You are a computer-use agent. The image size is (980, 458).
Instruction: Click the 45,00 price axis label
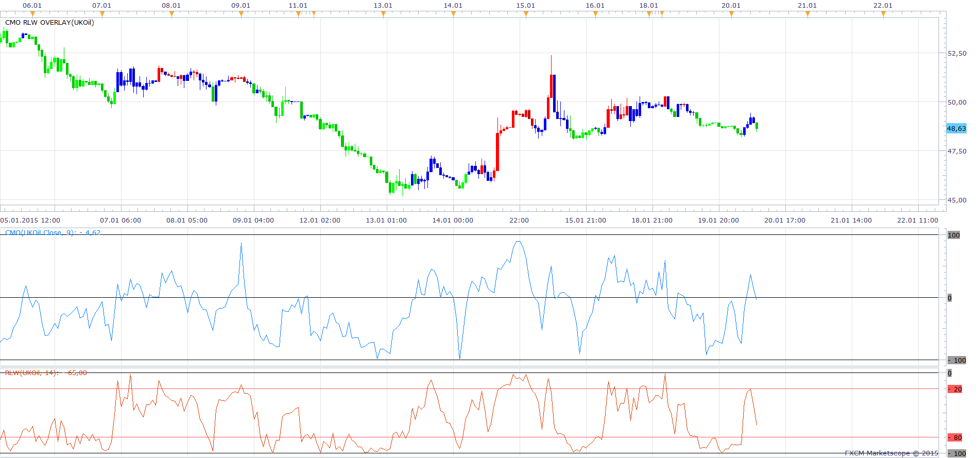[x=957, y=200]
